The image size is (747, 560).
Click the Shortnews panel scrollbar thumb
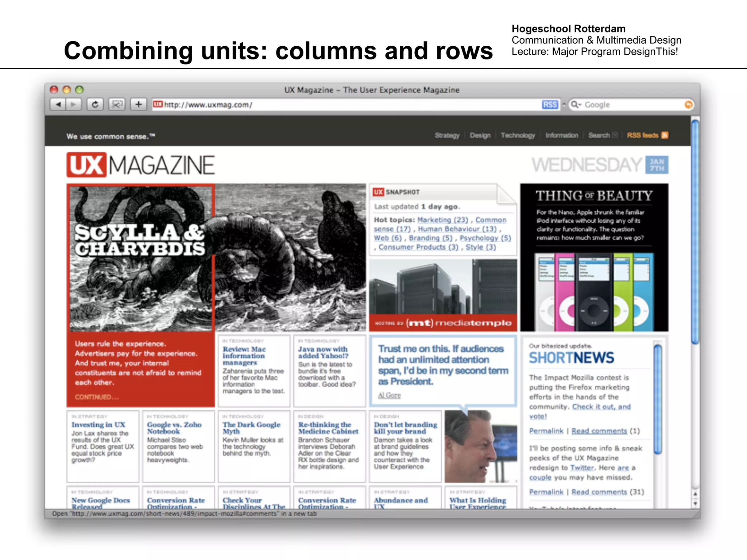tap(658, 399)
